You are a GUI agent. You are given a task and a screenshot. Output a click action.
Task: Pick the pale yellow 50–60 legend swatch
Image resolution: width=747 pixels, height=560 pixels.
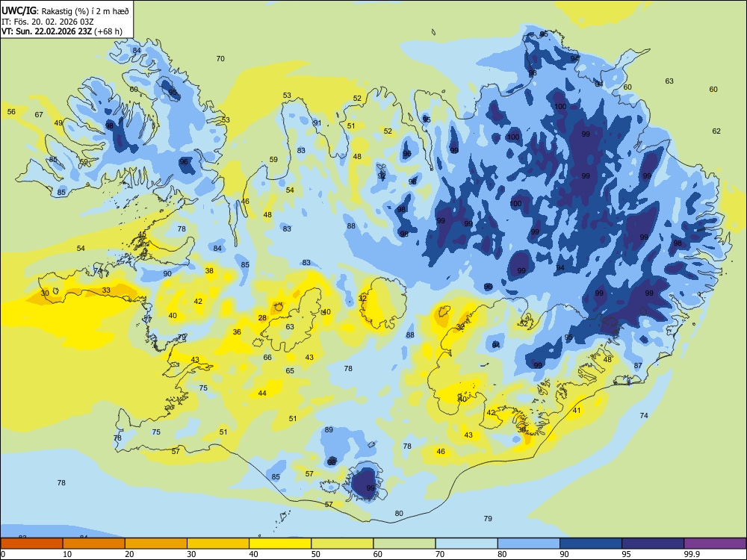point(342,544)
